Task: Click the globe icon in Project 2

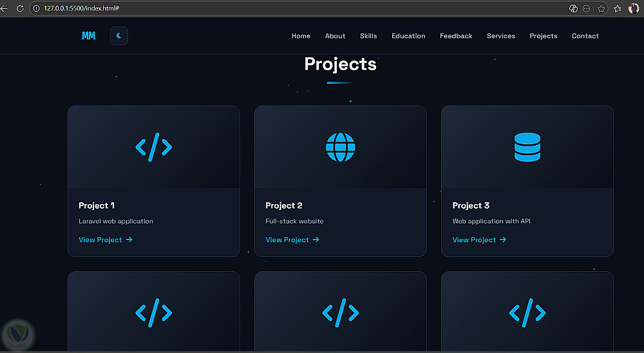Action: coord(341,147)
